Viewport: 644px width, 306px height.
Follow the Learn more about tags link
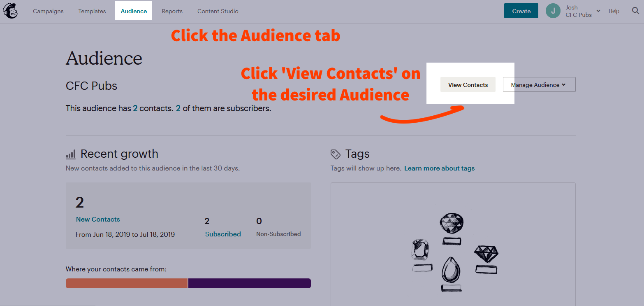point(439,168)
